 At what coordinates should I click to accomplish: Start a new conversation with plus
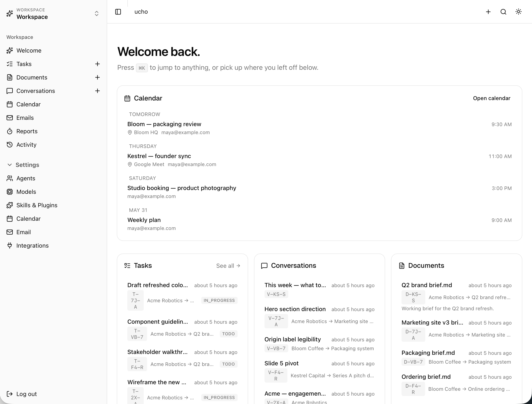pyautogui.click(x=97, y=91)
